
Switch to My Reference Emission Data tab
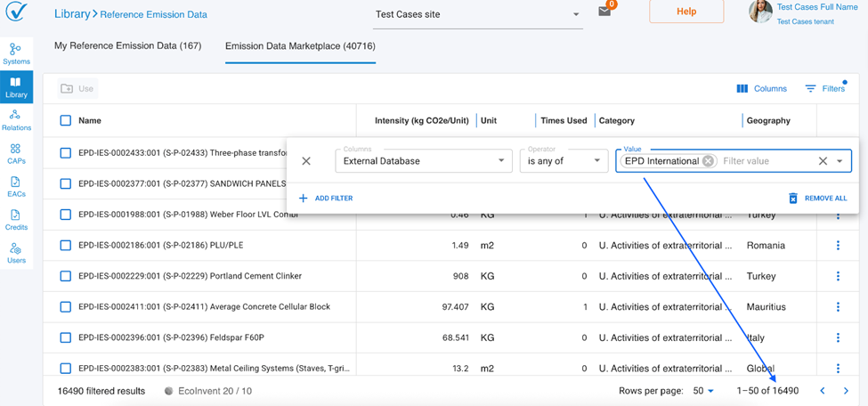[127, 46]
